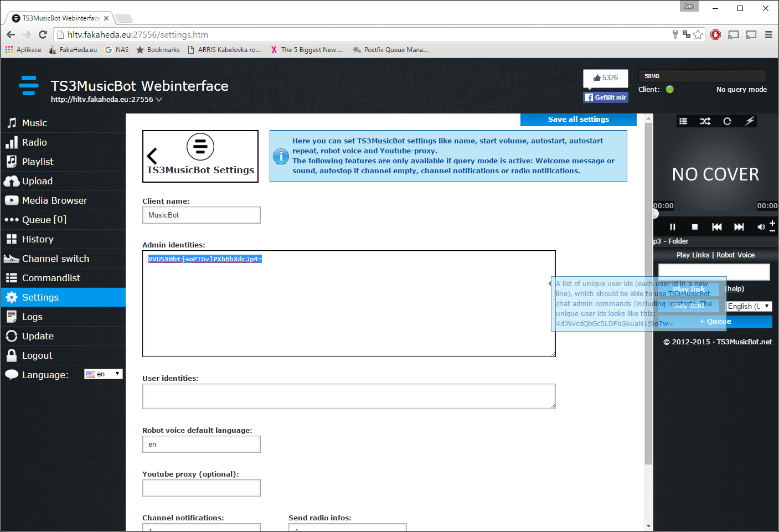Click settings page vertical scrollbar
Viewport: 779px width, 532px height.
point(648,293)
